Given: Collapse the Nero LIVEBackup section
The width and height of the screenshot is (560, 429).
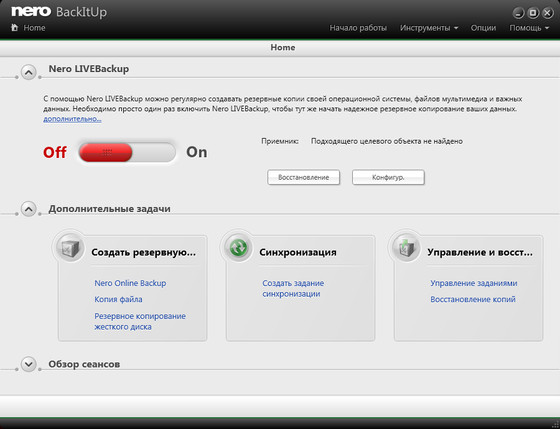Looking at the screenshot, I should click(x=29, y=73).
